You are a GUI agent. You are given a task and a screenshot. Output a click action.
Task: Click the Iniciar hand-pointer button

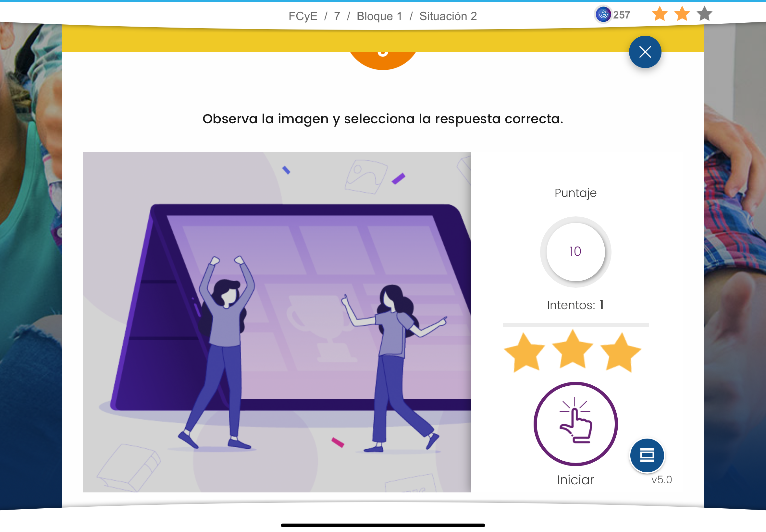point(575,424)
